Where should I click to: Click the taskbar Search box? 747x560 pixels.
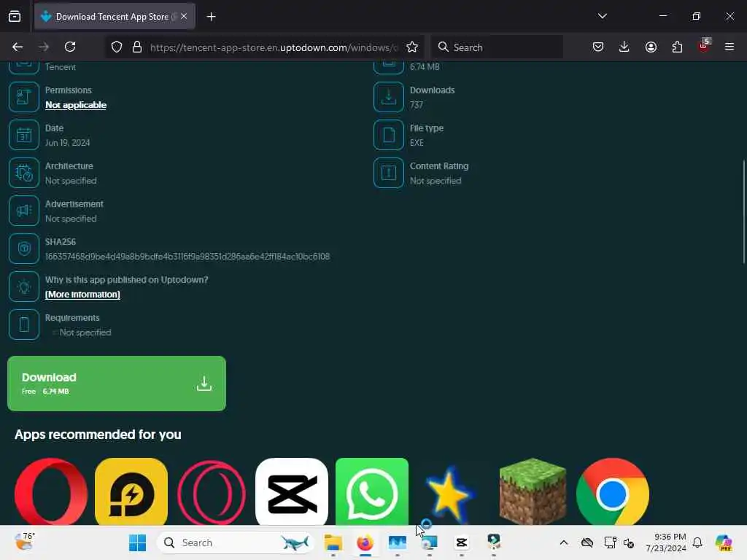coord(236,542)
